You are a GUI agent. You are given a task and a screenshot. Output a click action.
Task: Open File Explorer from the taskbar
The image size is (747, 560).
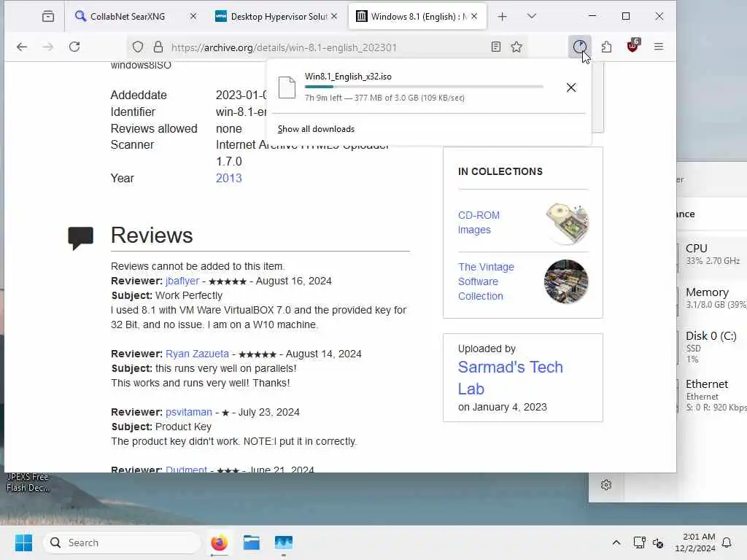pyautogui.click(x=252, y=542)
